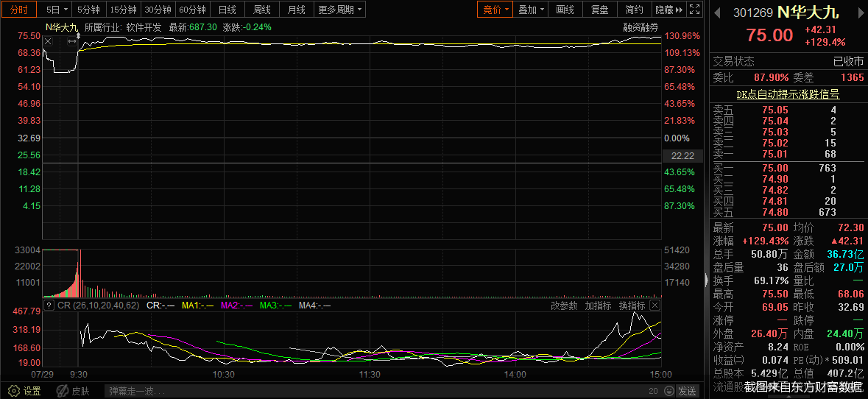Toggle the 竞价 auction display
The height and width of the screenshot is (399, 868).
(493, 10)
